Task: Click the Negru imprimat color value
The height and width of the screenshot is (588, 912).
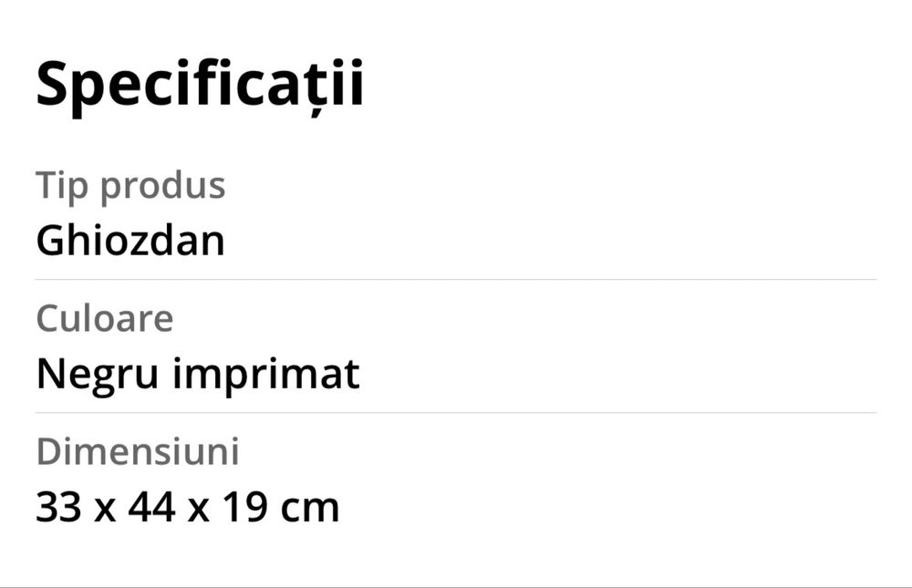Action: pos(198,374)
